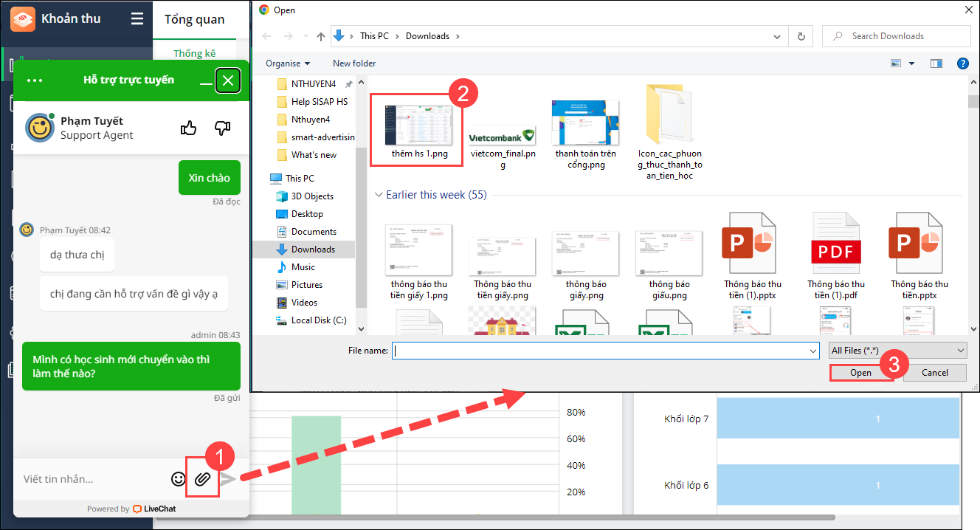This screenshot has height=530, width=980.
Task: Click the Cancel button
Action: 935,373
